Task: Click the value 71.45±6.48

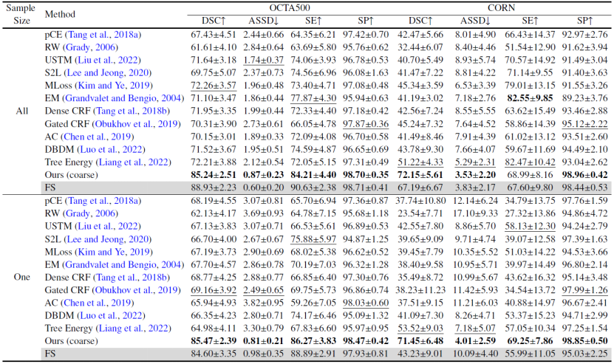Action: pos(420,341)
